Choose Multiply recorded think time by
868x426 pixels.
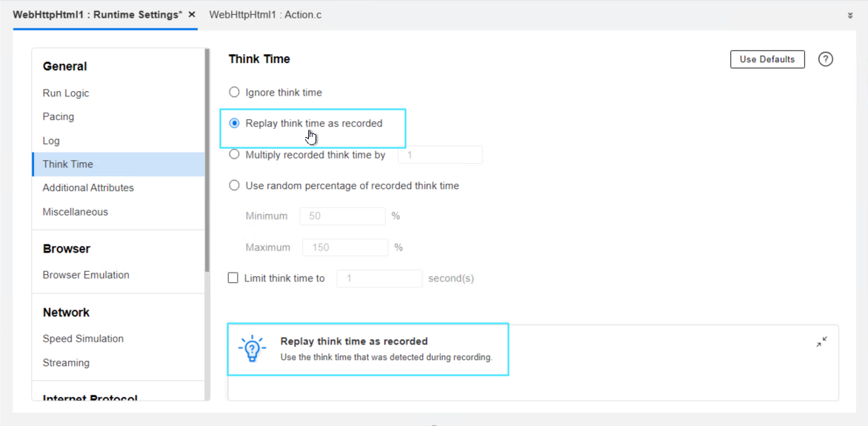235,155
